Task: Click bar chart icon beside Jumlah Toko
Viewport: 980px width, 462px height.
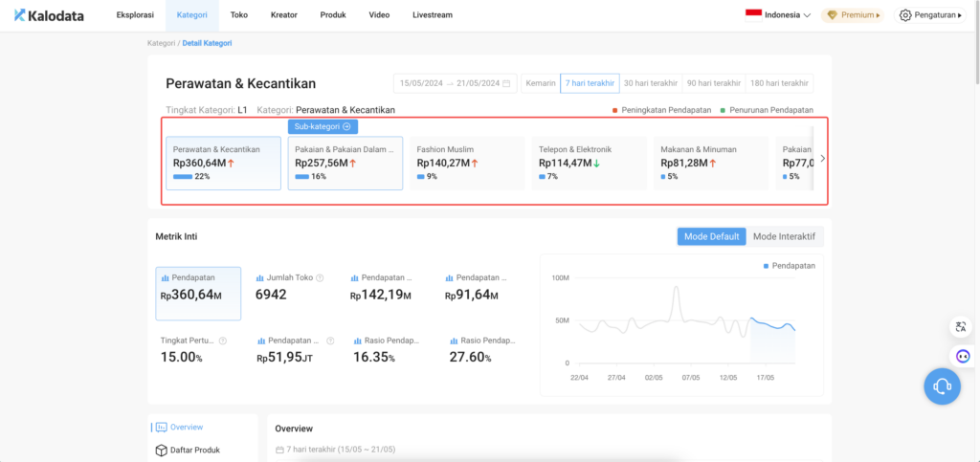Action: point(260,277)
